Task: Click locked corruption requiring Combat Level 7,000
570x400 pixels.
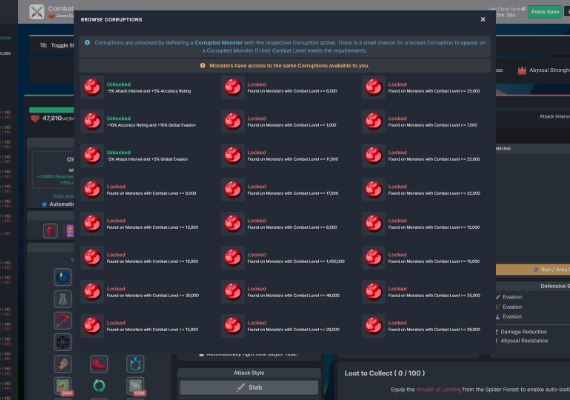Action: point(373,121)
